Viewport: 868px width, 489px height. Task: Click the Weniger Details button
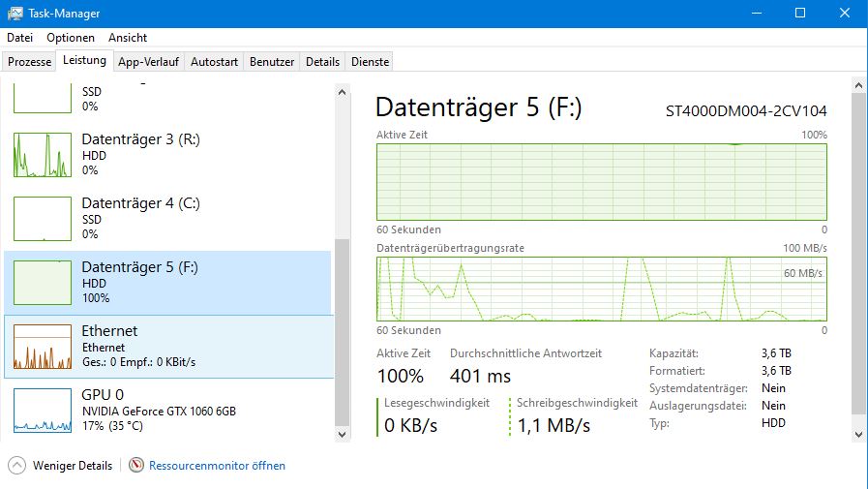click(x=73, y=466)
